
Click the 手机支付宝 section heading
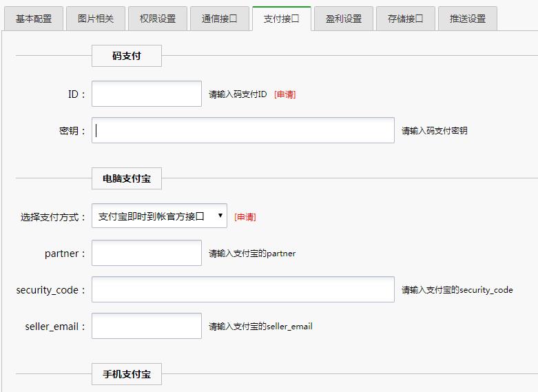click(127, 374)
